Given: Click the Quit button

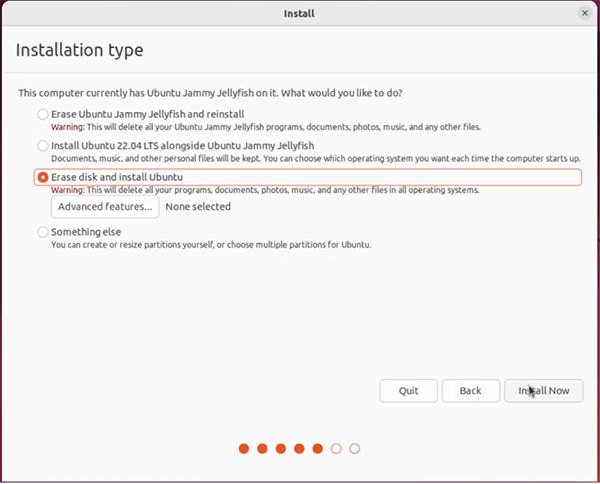Looking at the screenshot, I should (408, 391).
